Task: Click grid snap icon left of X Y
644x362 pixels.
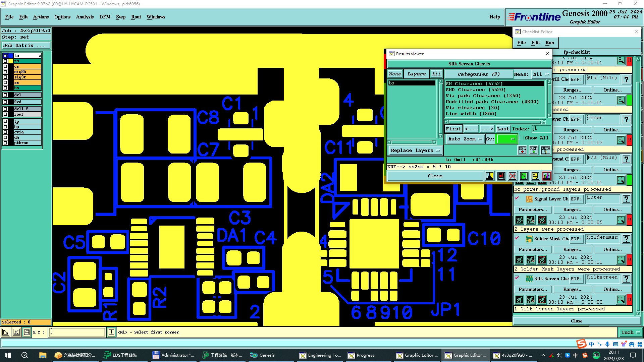Action: coord(27,332)
